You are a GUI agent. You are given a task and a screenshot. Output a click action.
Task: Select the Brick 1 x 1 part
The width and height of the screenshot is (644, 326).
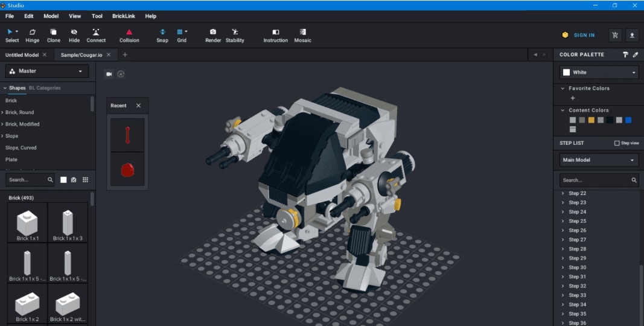pos(28,223)
